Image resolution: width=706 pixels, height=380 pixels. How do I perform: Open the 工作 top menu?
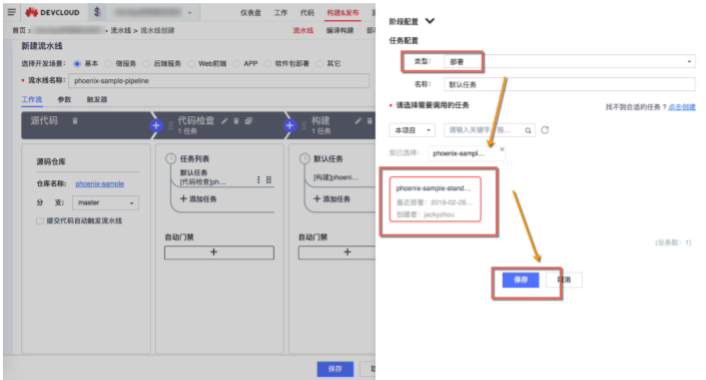pyautogui.click(x=281, y=13)
